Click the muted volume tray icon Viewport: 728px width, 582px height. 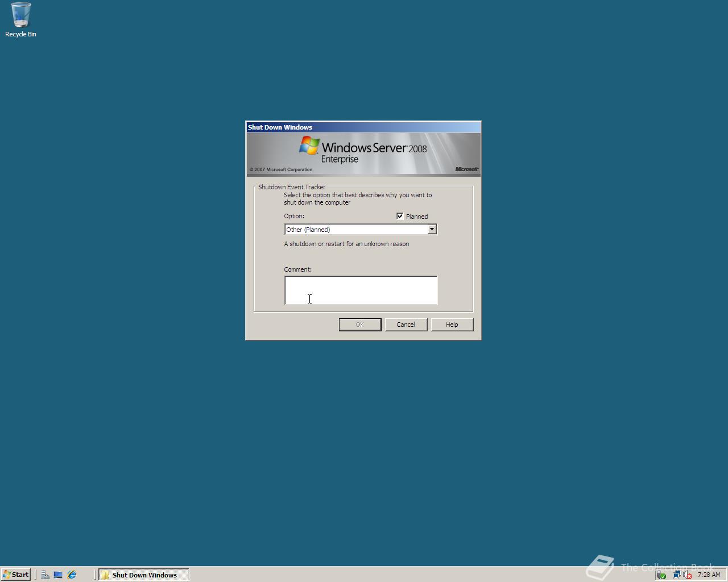687,575
